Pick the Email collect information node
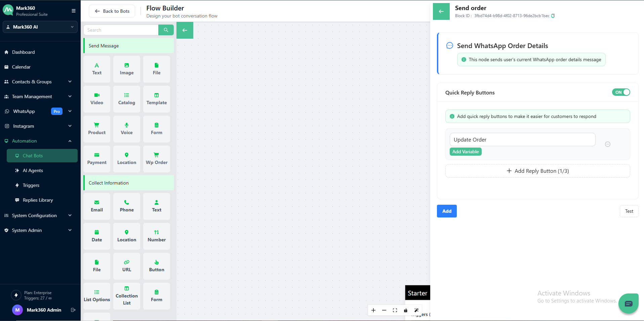Screen dimensions: 644x321 [x=96, y=206]
